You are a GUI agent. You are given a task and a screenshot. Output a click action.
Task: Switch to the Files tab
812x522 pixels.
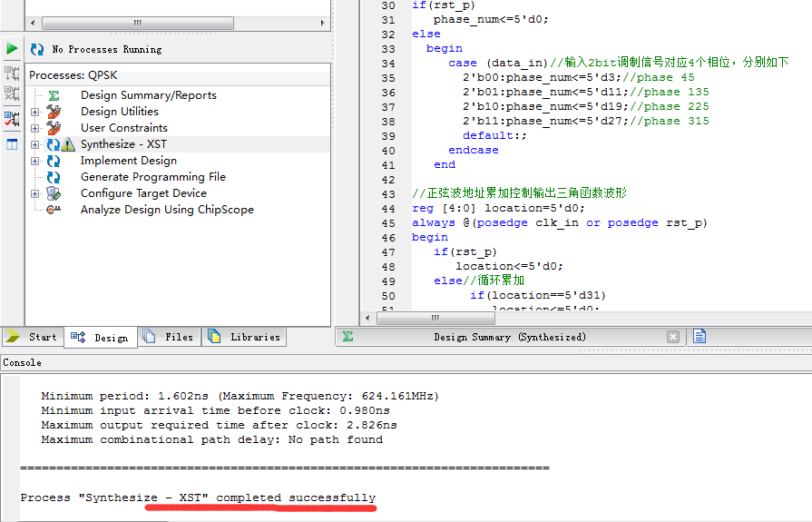coord(170,337)
